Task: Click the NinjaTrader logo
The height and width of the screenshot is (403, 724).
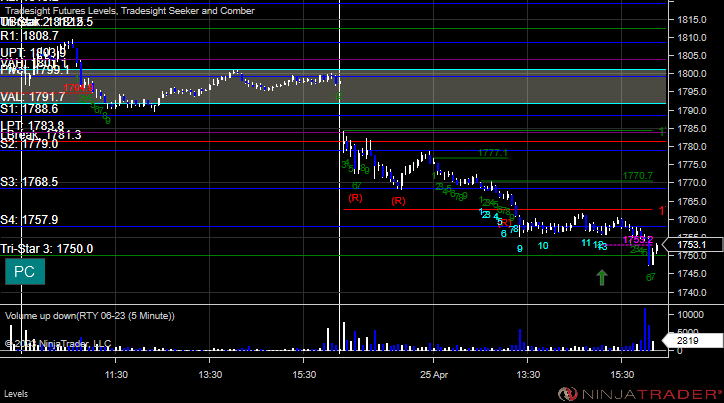Action: (x=640, y=394)
